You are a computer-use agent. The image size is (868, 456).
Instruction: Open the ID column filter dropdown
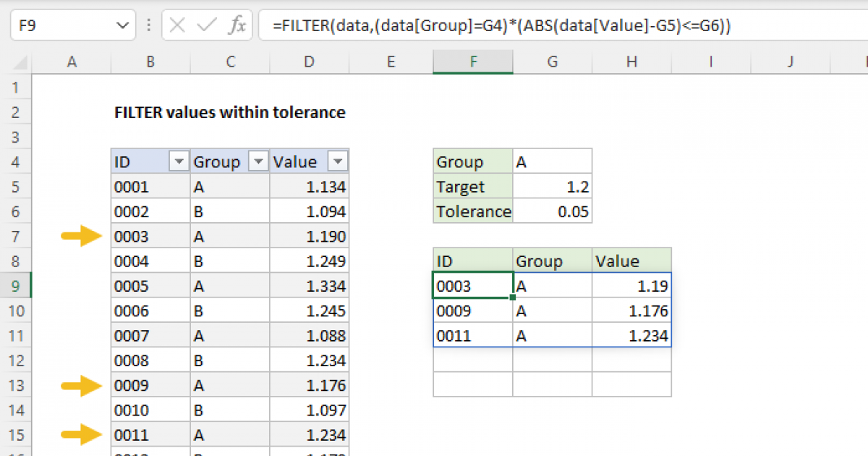[179, 161]
